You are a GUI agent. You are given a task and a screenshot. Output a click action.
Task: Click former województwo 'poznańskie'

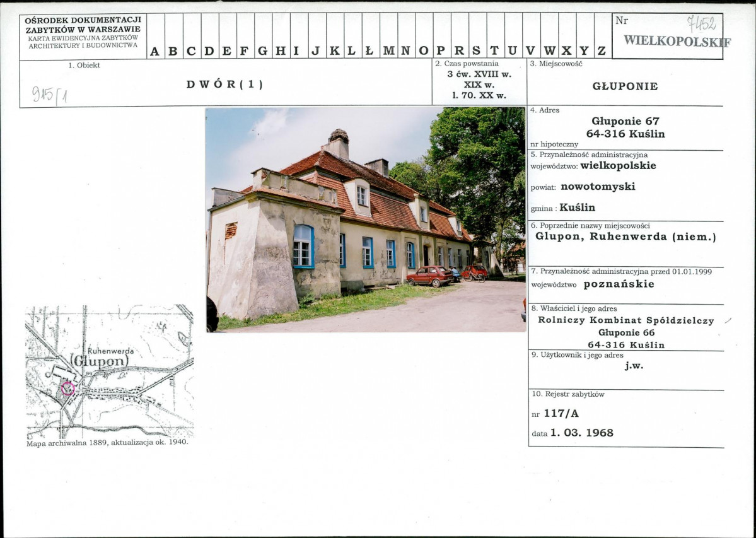pyautogui.click(x=619, y=284)
